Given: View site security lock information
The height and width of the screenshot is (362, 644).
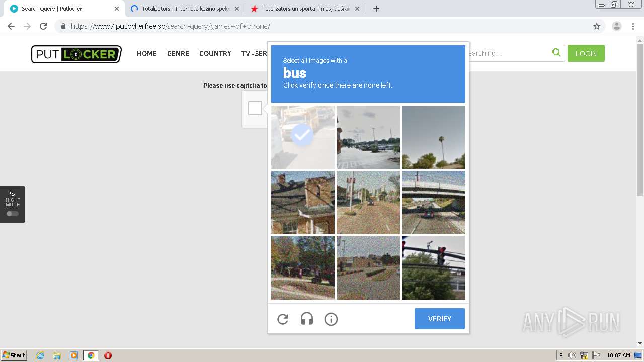Looking at the screenshot, I should [x=63, y=26].
